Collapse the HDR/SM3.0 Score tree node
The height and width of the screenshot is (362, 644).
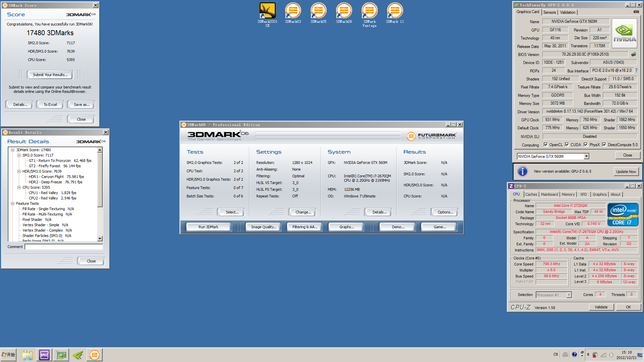coord(19,172)
